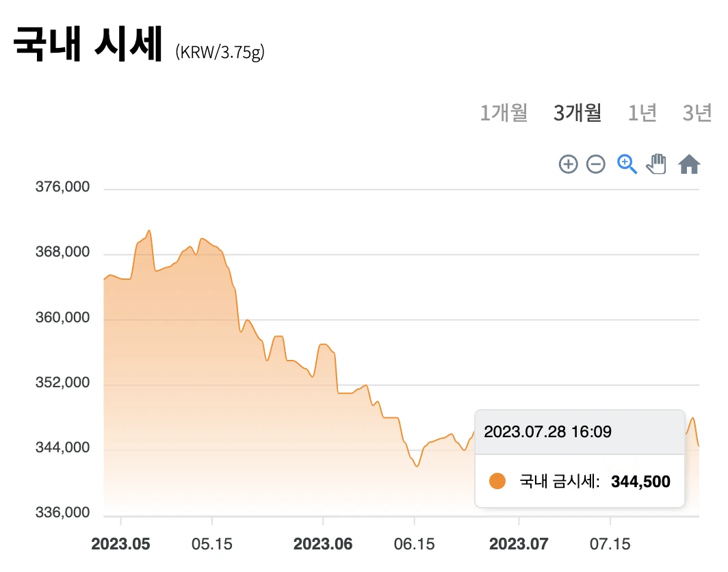Click the 344,500 price value

(640, 481)
